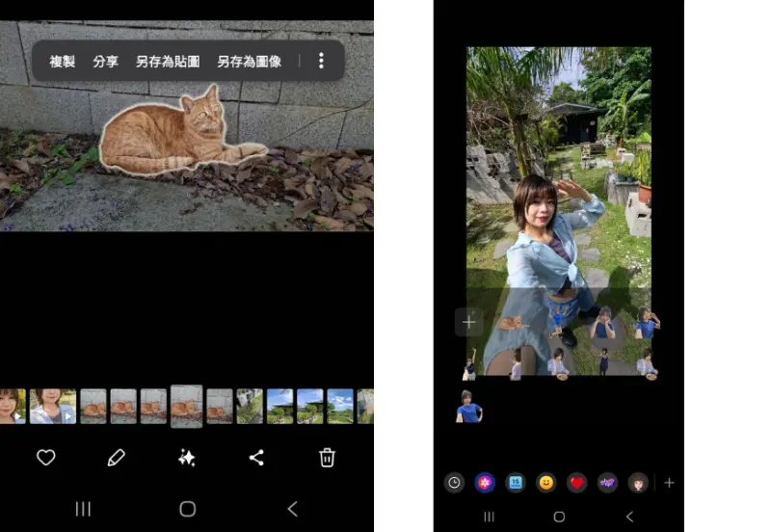Select the yellow smiley emoji category
The height and width of the screenshot is (532, 771).
[x=546, y=483]
